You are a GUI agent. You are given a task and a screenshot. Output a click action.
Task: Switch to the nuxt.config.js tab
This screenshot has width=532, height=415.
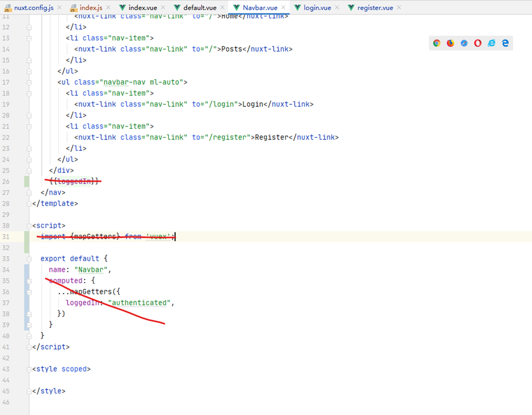tap(34, 8)
